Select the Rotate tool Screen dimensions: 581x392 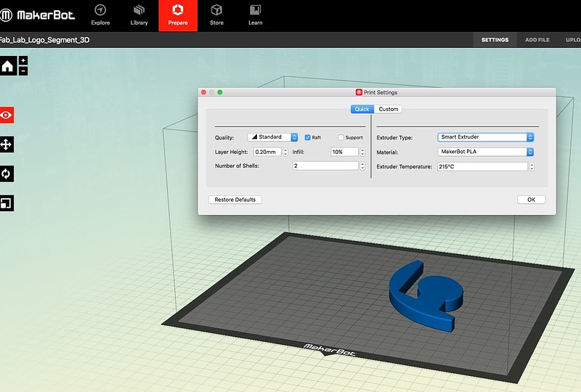point(7,173)
